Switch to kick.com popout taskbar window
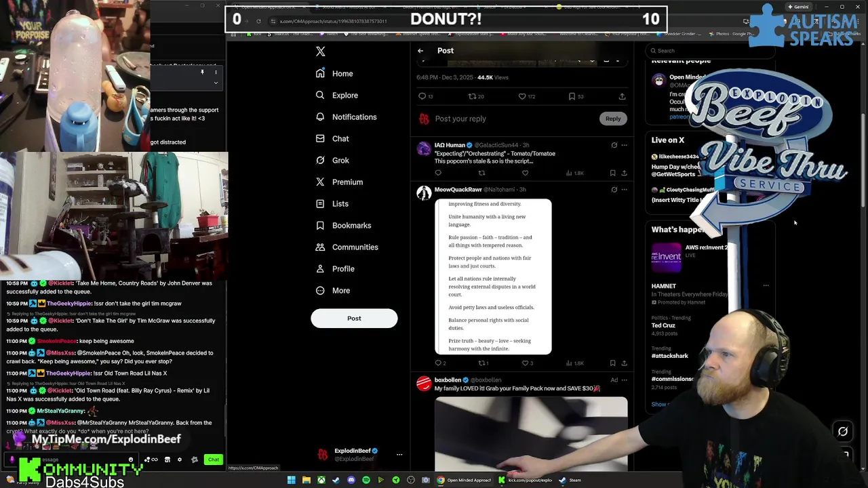868x488 pixels. [526, 480]
